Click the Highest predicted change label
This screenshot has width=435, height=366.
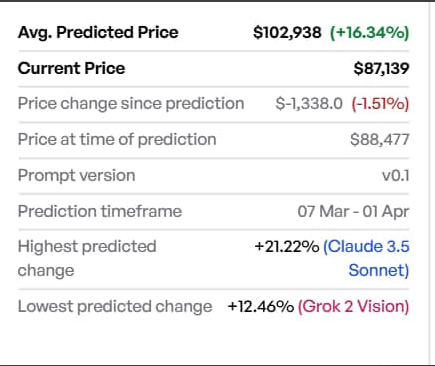pos(87,258)
